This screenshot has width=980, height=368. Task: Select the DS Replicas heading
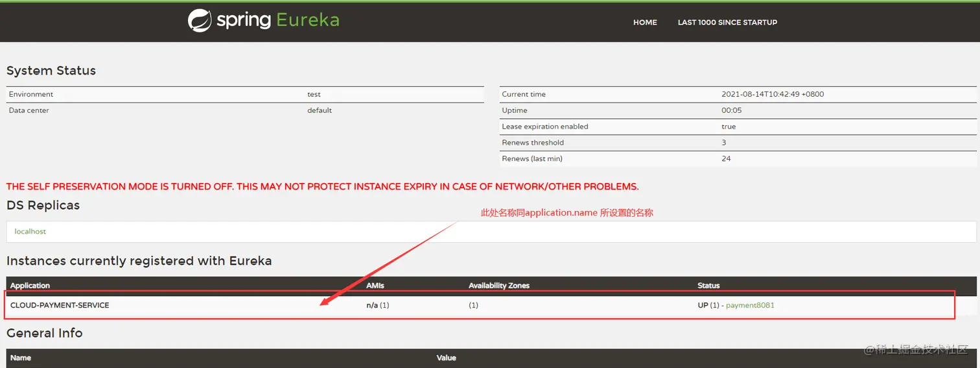(43, 205)
